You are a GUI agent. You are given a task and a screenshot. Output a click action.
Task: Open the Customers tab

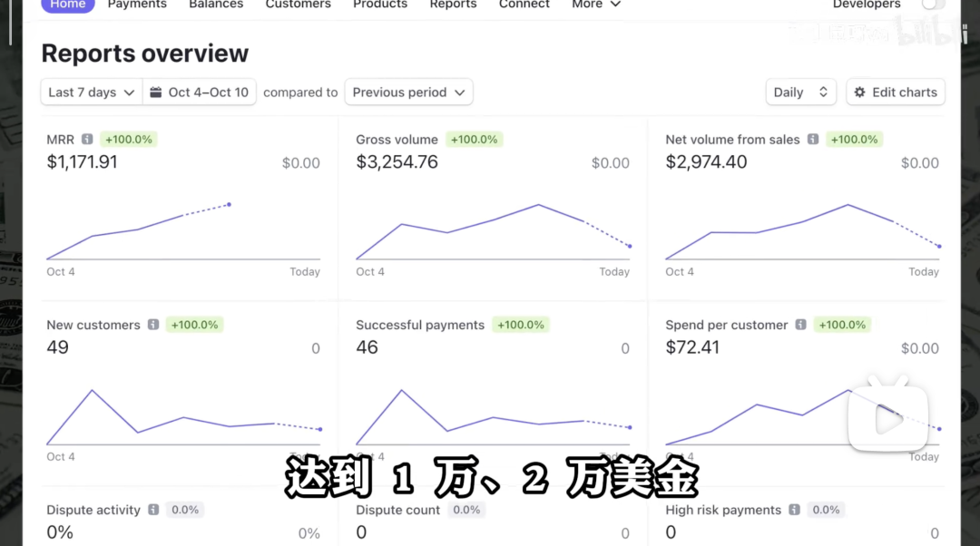click(x=299, y=4)
